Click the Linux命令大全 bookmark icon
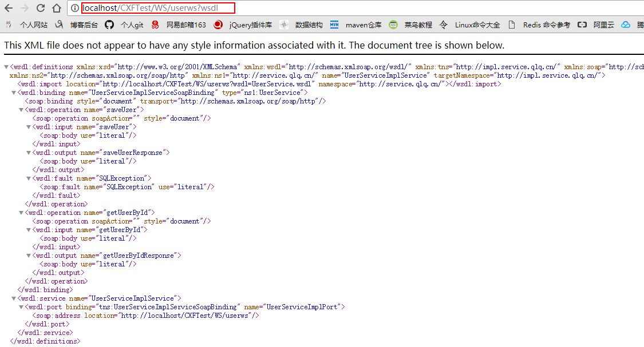The image size is (644, 347). coord(443,25)
